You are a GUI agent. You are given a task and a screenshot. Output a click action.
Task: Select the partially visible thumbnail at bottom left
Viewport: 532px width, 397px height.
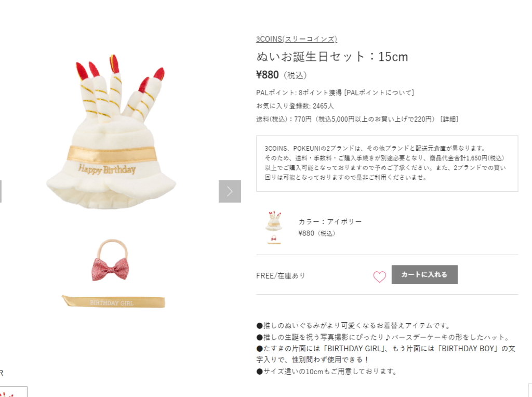14,392
